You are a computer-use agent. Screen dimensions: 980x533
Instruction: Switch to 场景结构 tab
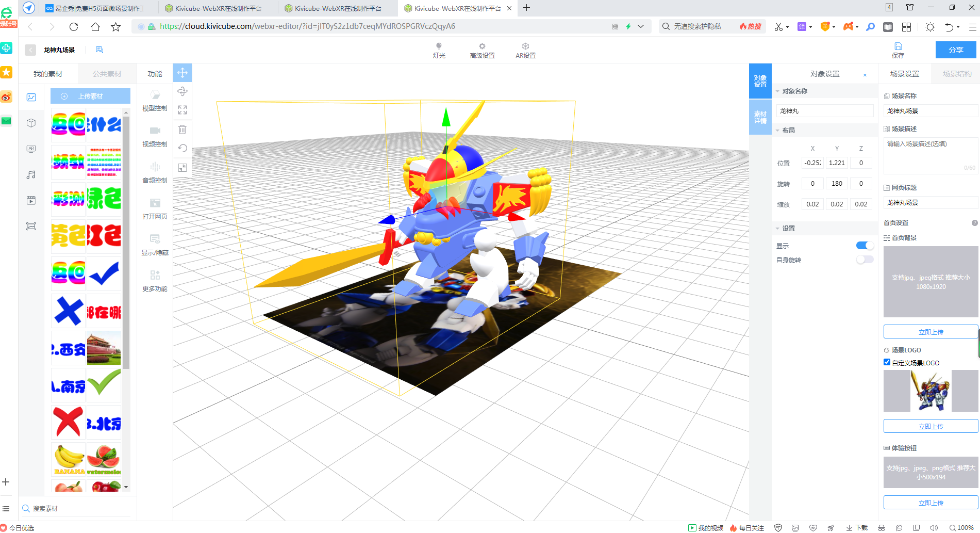pos(957,74)
